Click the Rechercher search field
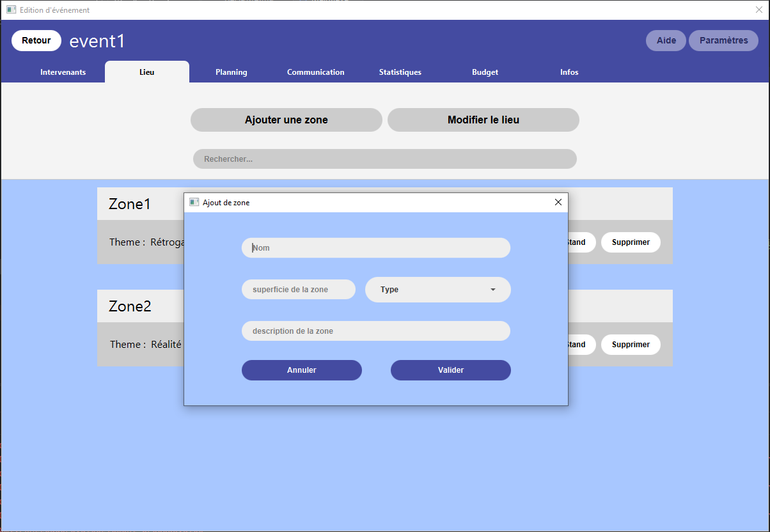Screen dimensions: 770x532 385,159
